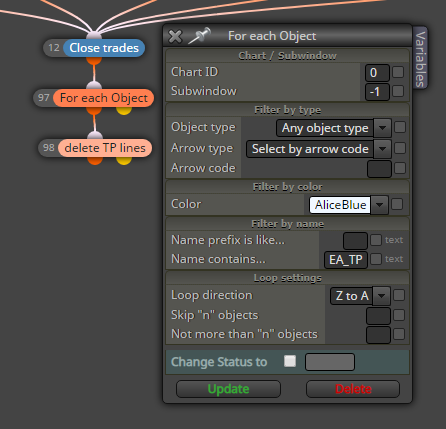Click the red Delete button
Viewport: 446px width, 429px height.
click(x=353, y=389)
